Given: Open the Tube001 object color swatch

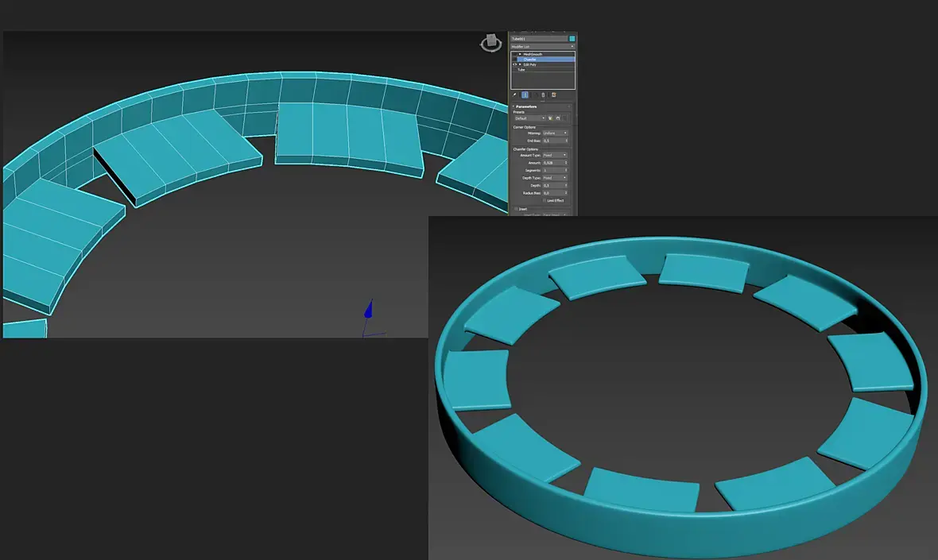Looking at the screenshot, I should pyautogui.click(x=572, y=39).
